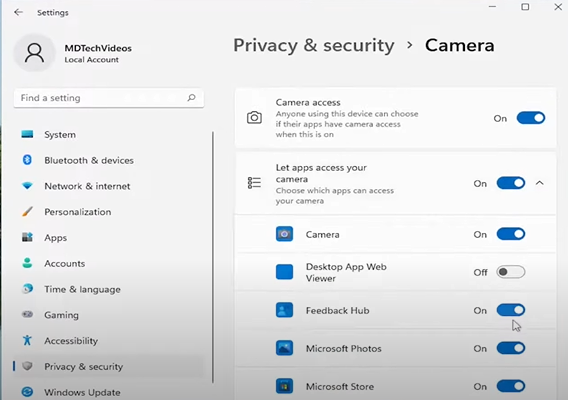Click the Find a setting search box

(109, 98)
